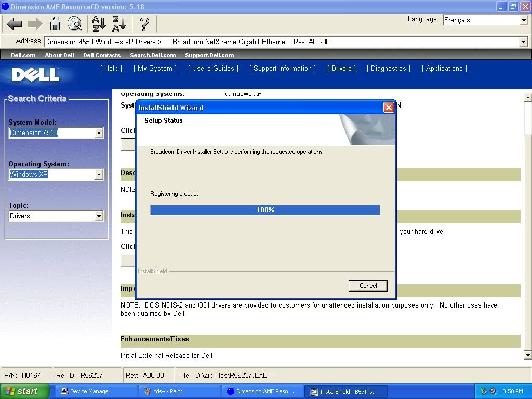Visit the Dell.com link
Viewport: 532px width, 399px height.
point(23,55)
